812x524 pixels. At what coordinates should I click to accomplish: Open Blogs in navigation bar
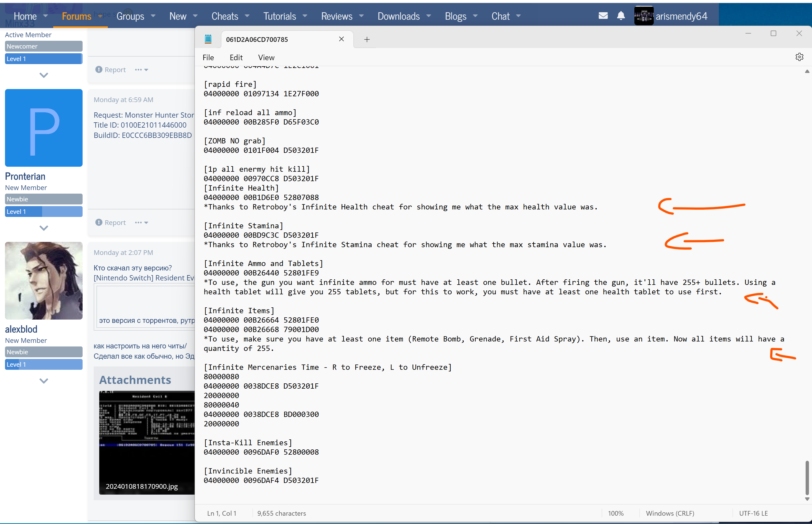[455, 16]
